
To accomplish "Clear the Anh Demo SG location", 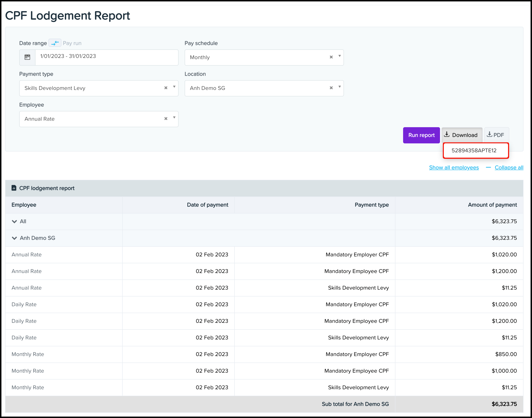I will pos(331,88).
